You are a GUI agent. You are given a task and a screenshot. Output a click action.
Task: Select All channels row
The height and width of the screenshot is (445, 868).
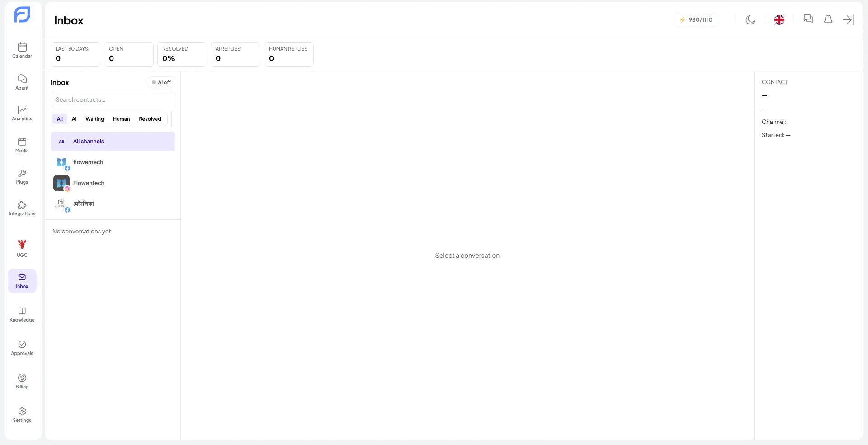coord(113,142)
